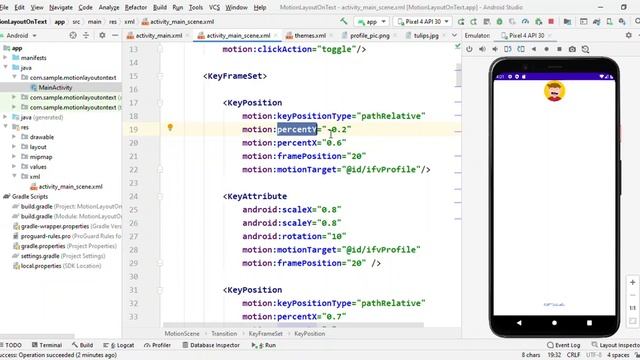Click the emulator volume up icon
The width and height of the screenshot is (640, 360).
click(x=482, y=49)
